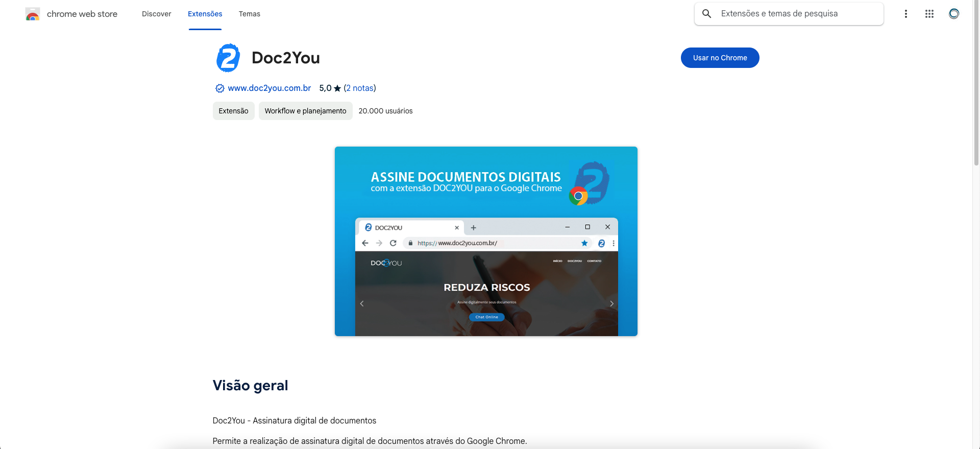Open the Doc2You promotional screenshot
Viewport: 980px width, 449px height.
coord(486,241)
